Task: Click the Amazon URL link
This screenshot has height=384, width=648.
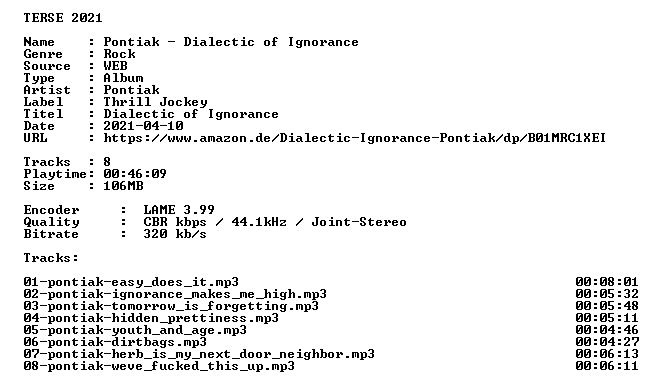Action: click(x=355, y=138)
